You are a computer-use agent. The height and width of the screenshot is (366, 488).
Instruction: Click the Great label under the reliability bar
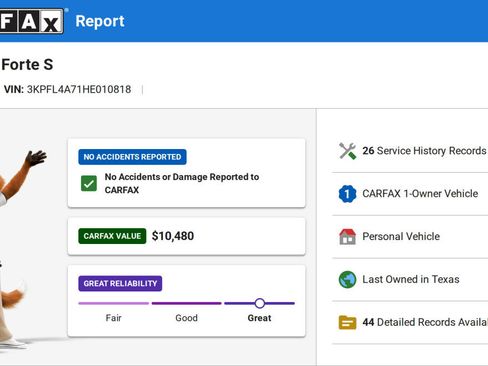point(259,318)
